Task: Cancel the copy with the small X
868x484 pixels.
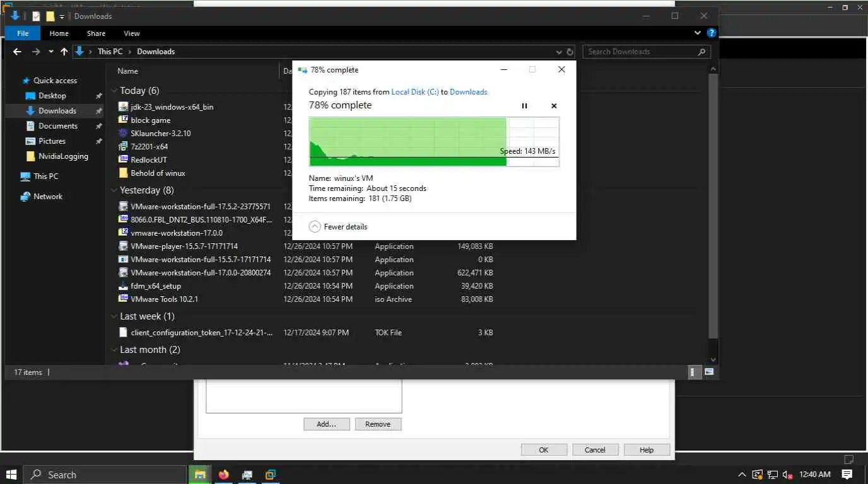Action: point(554,106)
